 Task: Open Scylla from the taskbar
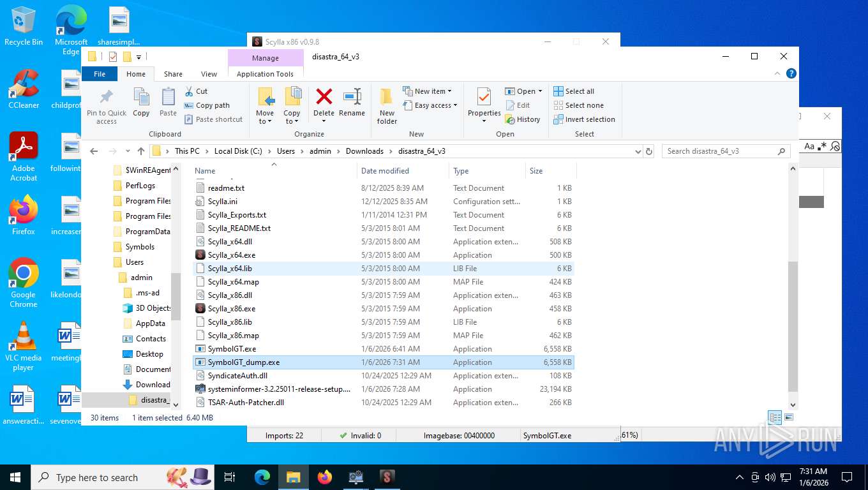387,477
